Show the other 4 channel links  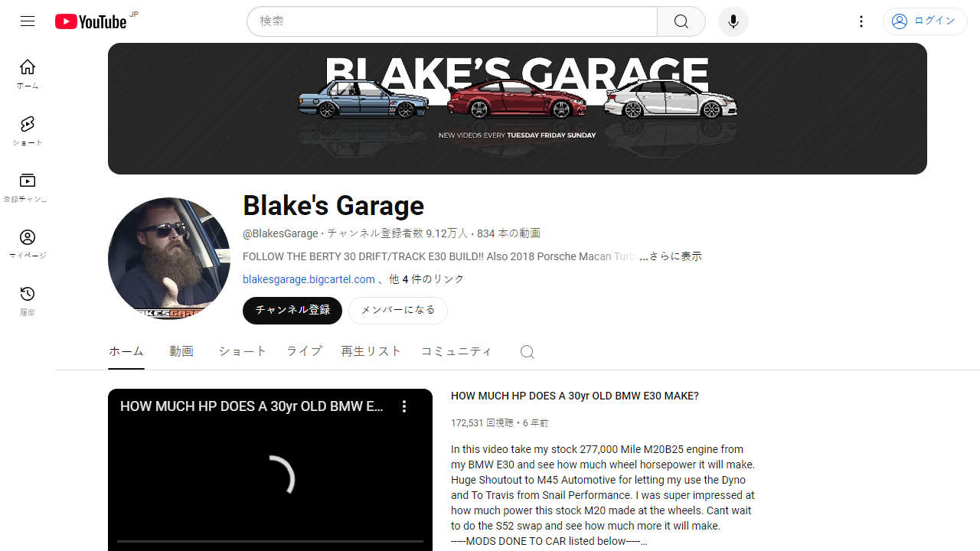426,279
